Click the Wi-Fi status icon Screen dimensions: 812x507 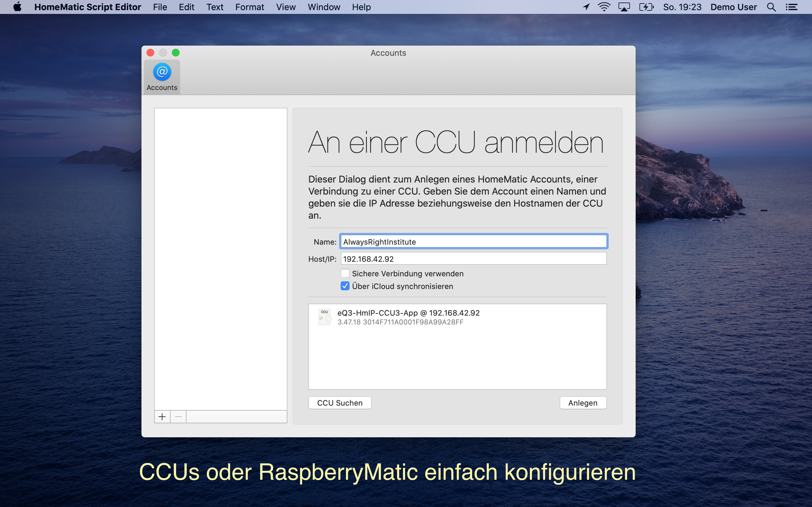point(604,7)
